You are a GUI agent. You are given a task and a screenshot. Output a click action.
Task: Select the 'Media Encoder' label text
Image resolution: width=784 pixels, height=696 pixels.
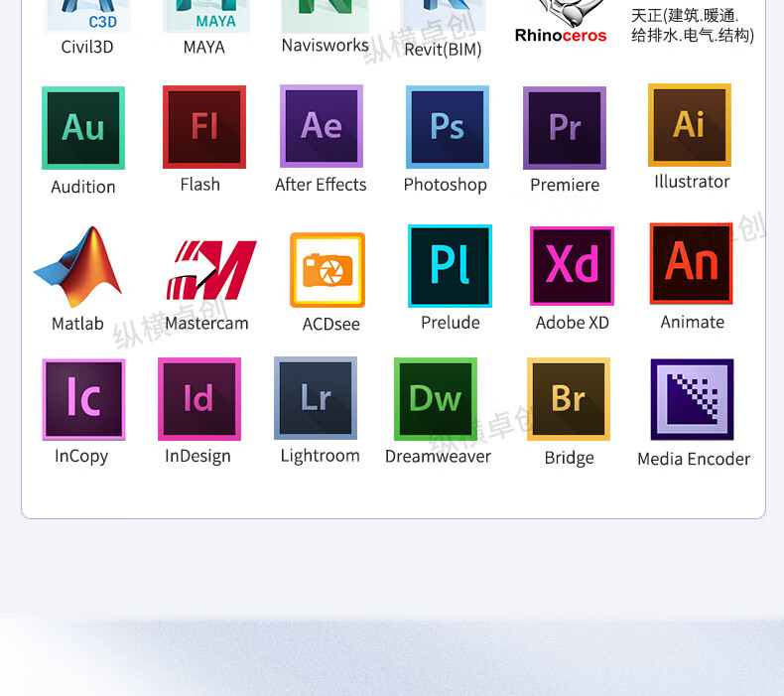pos(694,460)
